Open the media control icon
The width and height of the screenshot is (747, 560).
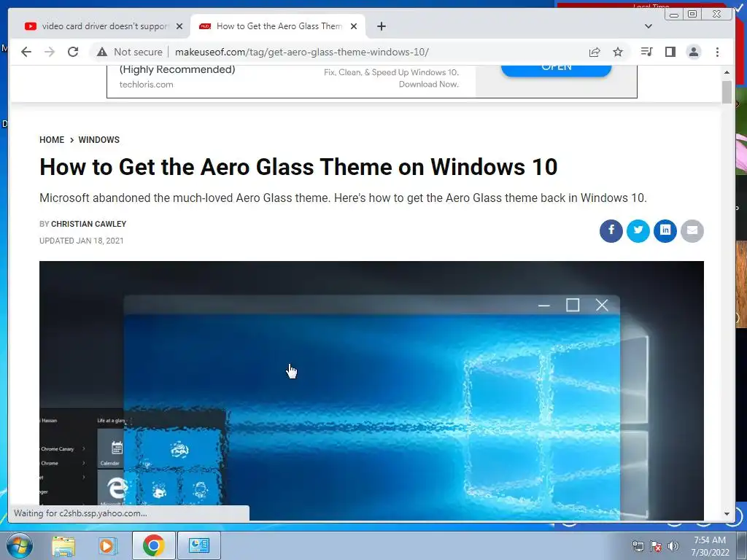[646, 52]
